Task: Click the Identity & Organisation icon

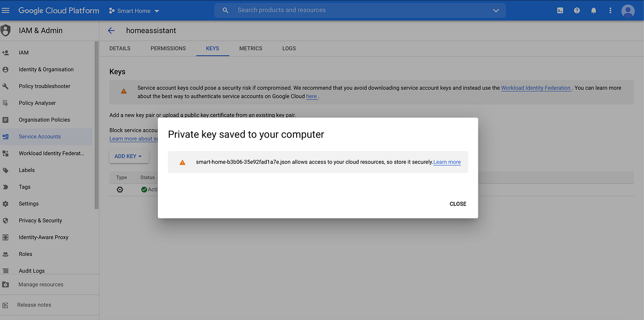Action: 6,70
